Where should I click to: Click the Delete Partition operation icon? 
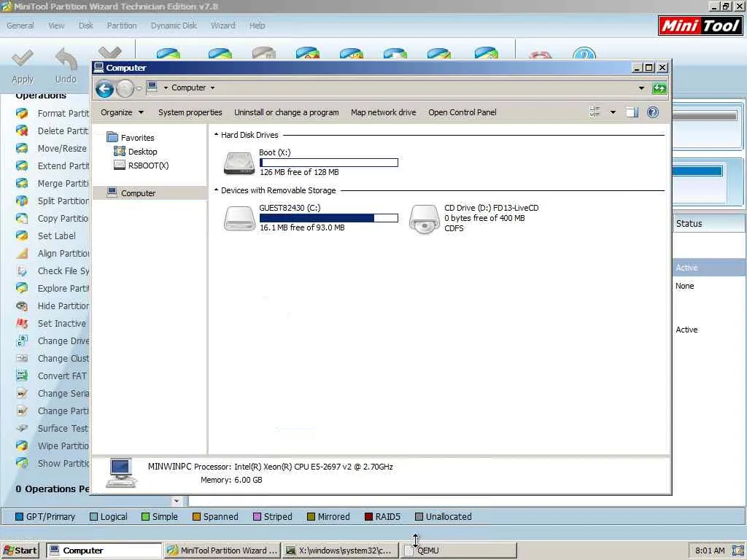click(x=22, y=131)
